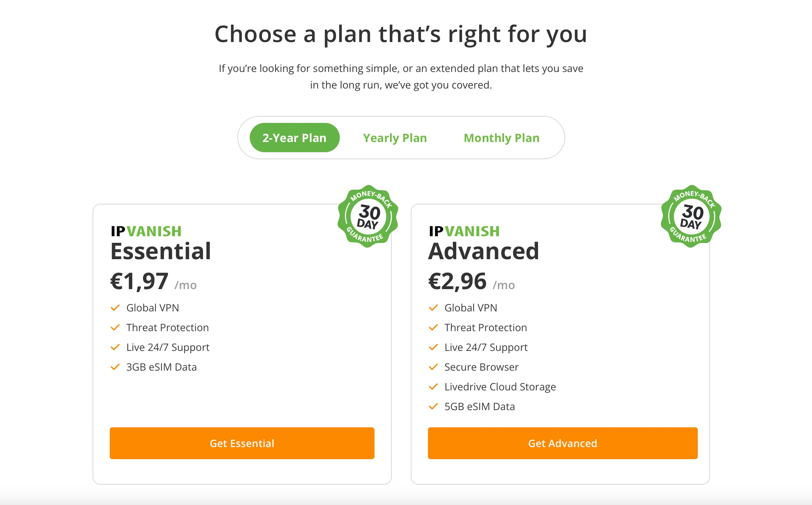The width and height of the screenshot is (812, 505).
Task: Click the orange checkmark beside Global VPN on Essential
Action: point(115,308)
